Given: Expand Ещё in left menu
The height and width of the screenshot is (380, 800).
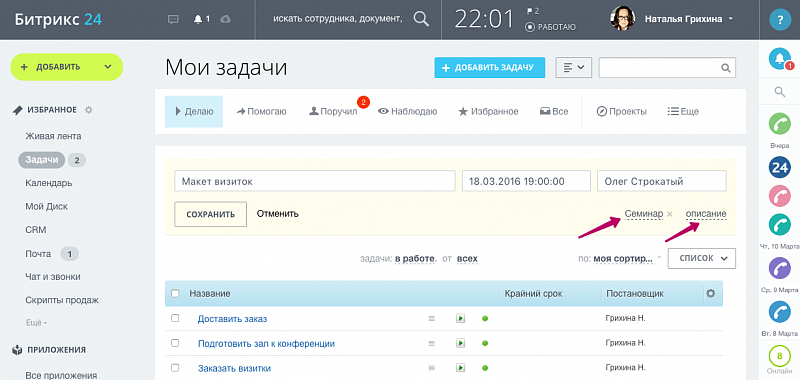Looking at the screenshot, I should coord(36,323).
